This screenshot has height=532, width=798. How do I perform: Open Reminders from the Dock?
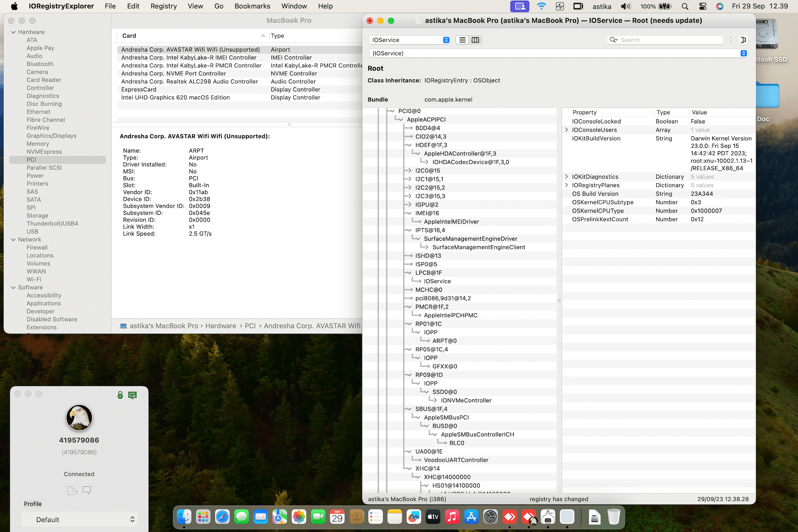376,517
